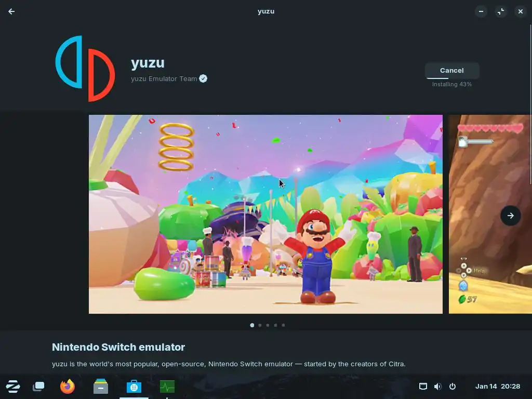Go back using the header arrow

click(x=11, y=11)
